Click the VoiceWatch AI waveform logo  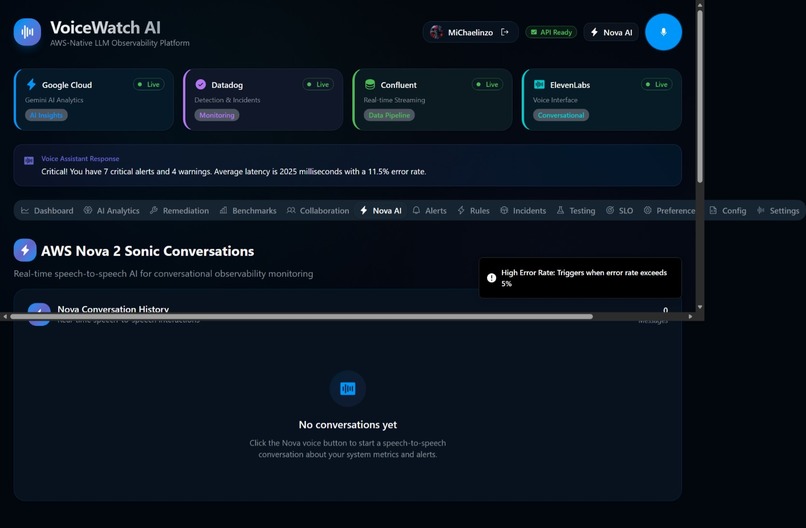[27, 32]
